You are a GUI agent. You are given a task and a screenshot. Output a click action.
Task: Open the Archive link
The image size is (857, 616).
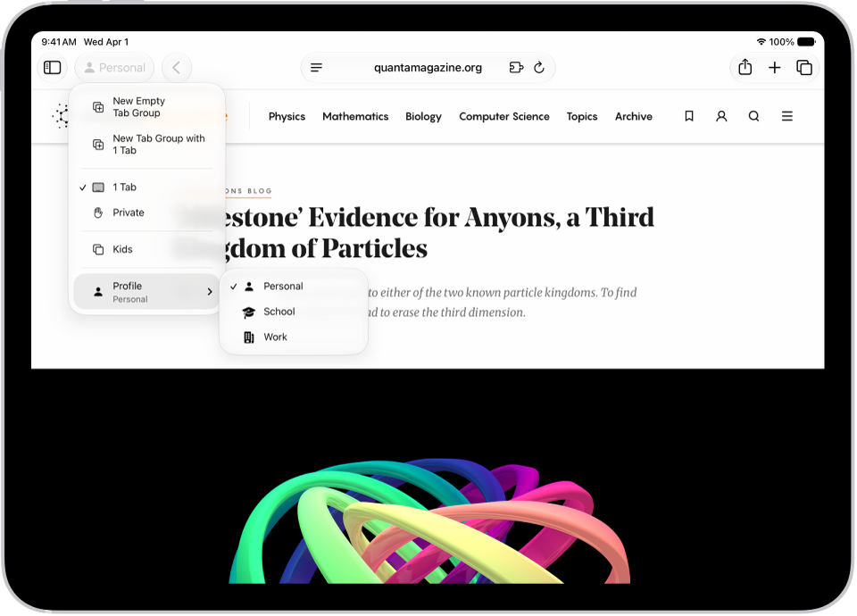pos(634,116)
